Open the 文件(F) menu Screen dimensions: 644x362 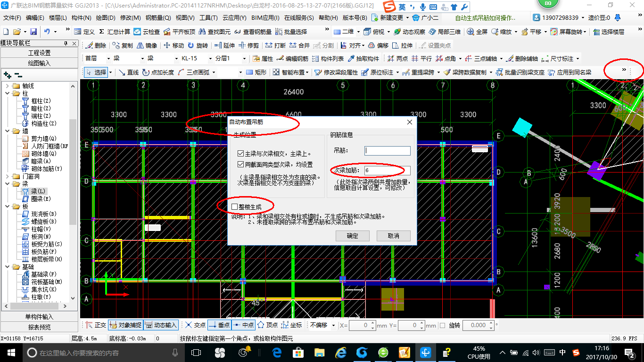click(x=12, y=18)
